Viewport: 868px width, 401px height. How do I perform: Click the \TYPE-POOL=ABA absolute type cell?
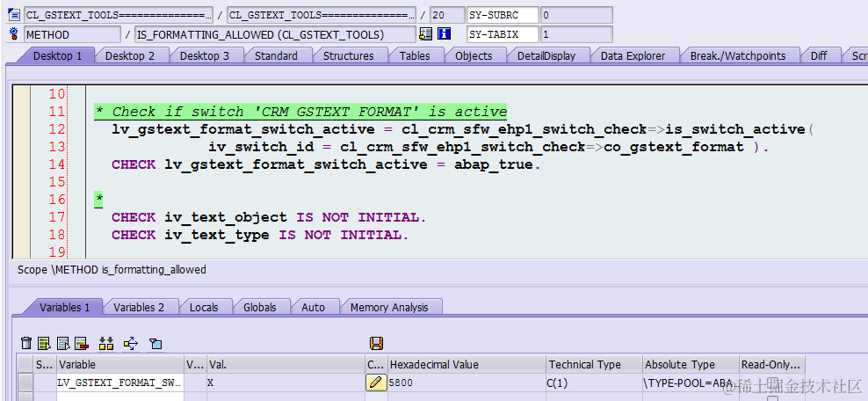pos(691,383)
